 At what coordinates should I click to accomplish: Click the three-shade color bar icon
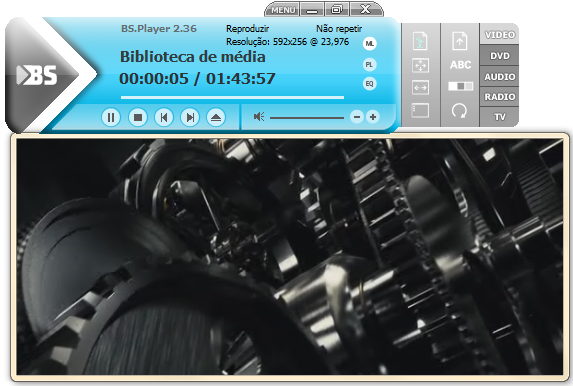click(460, 86)
